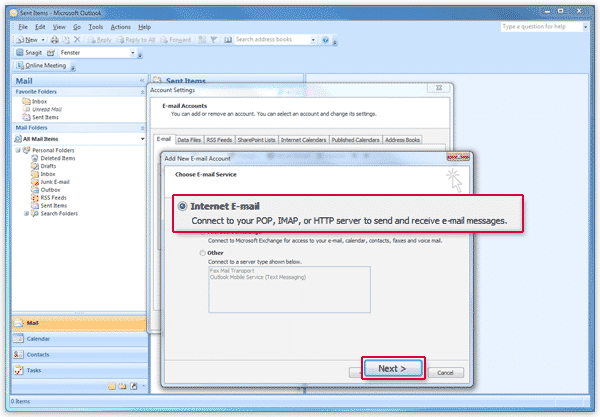Click the Move to Folder toolbar icon

click(x=66, y=40)
